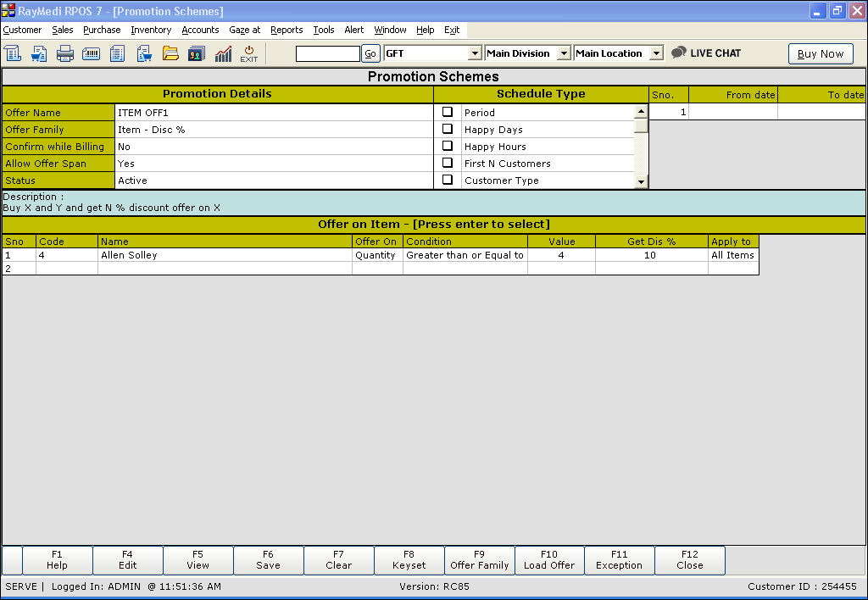Image resolution: width=868 pixels, height=600 pixels.
Task: Open the GFT dropdown arrow
Action: [x=475, y=53]
